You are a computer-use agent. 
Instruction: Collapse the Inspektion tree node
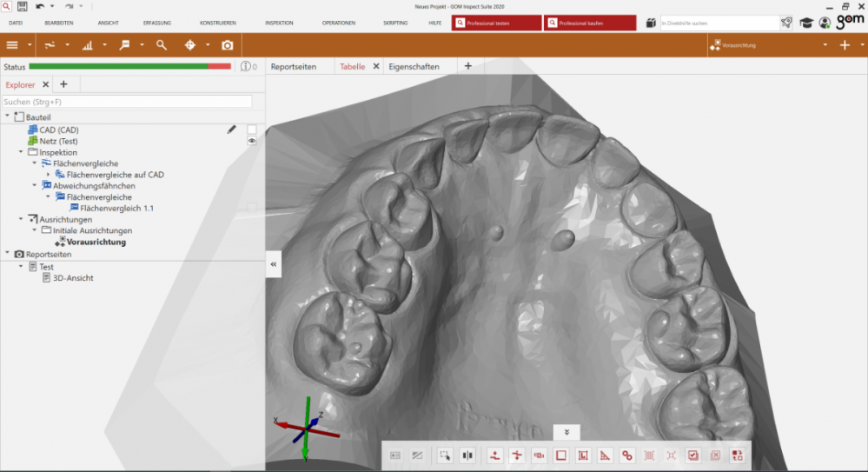click(21, 152)
